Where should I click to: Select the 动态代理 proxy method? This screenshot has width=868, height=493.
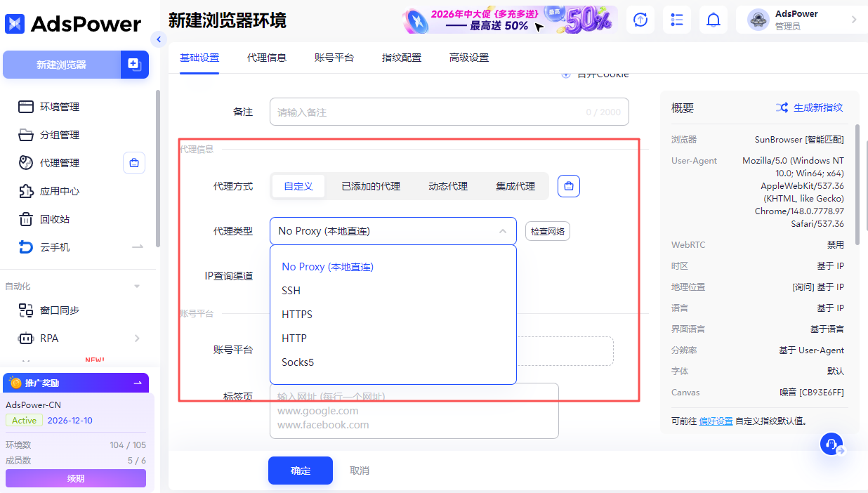coord(448,186)
